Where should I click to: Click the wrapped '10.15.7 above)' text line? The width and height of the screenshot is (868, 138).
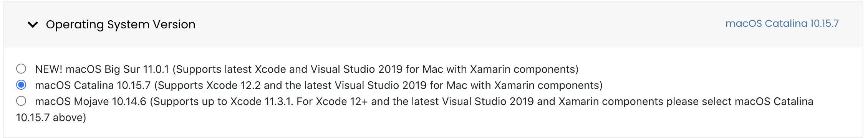[x=51, y=117]
